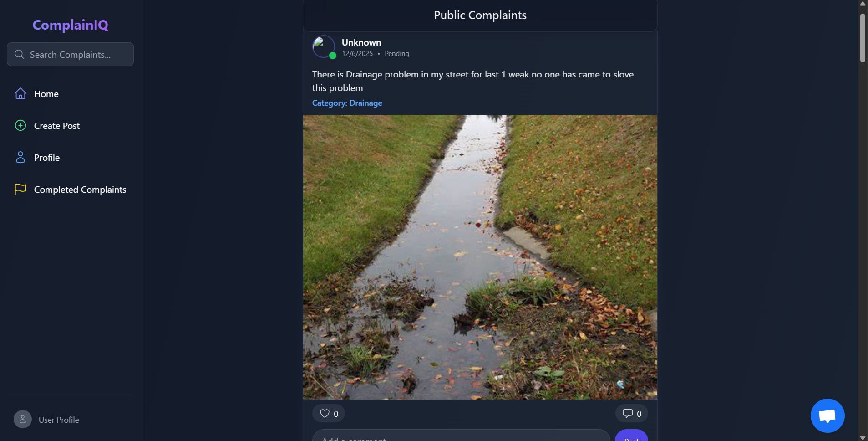Click the Home house icon
The width and height of the screenshot is (868, 441).
pyautogui.click(x=20, y=93)
